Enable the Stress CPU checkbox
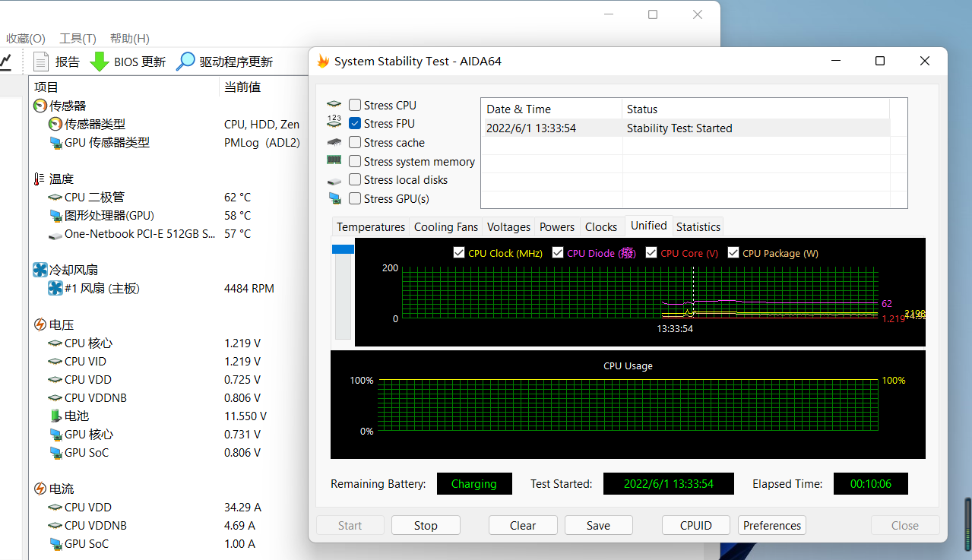The height and width of the screenshot is (560, 972). pos(355,105)
